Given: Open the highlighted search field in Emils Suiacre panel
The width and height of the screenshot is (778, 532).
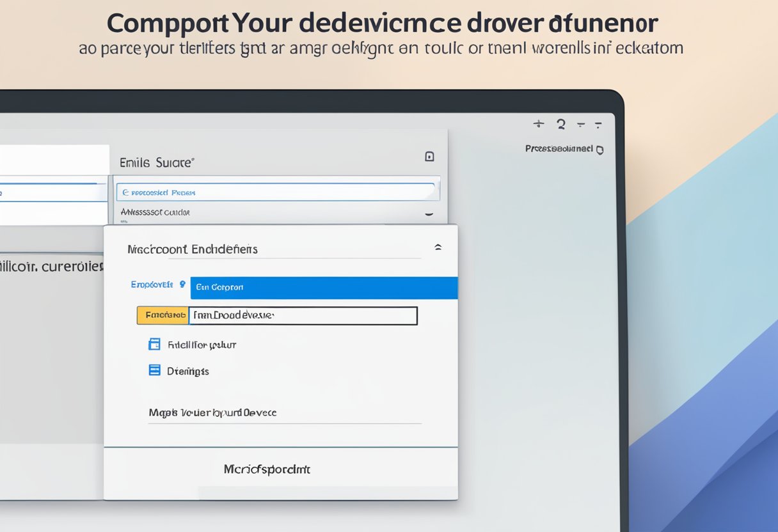Looking at the screenshot, I should 276,192.
